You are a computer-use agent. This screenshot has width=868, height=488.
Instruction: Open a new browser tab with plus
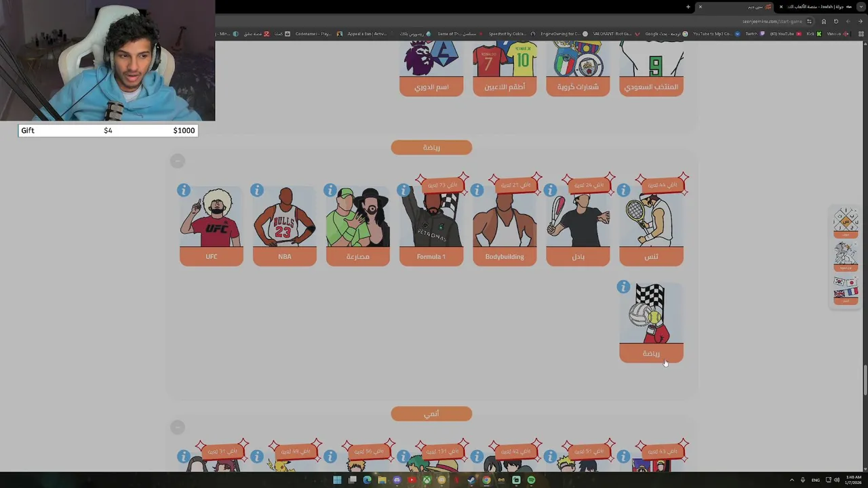click(688, 7)
